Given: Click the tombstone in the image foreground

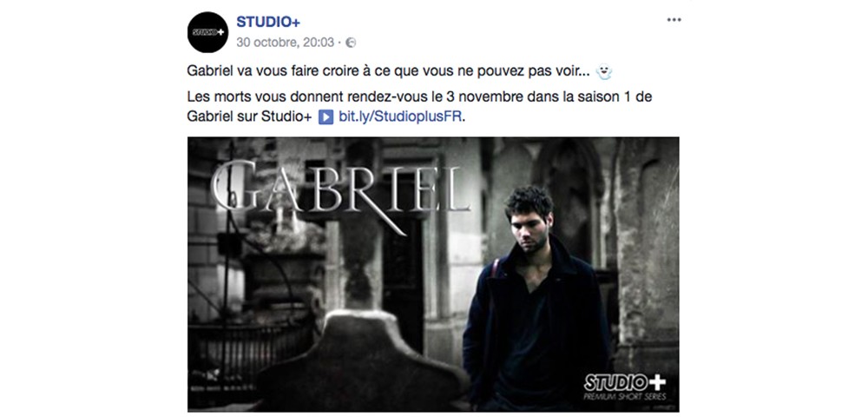Looking at the screenshot, I should click(x=361, y=361).
